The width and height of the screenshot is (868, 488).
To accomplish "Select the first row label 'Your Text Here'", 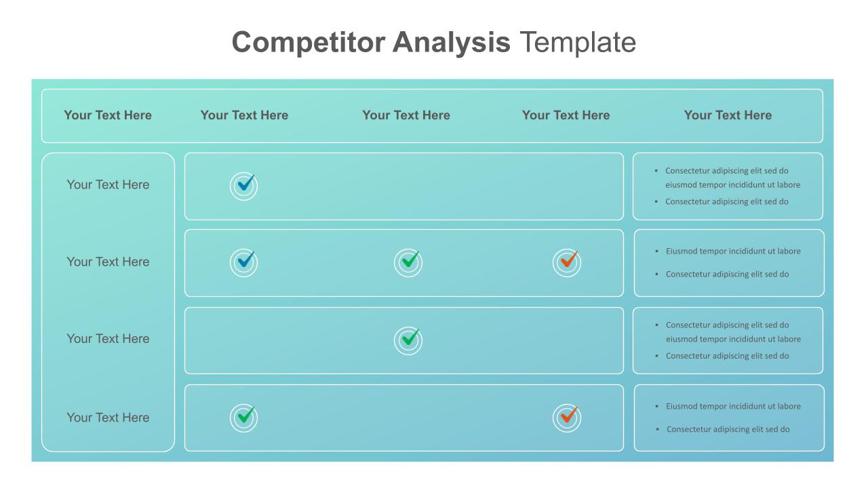I will (108, 184).
